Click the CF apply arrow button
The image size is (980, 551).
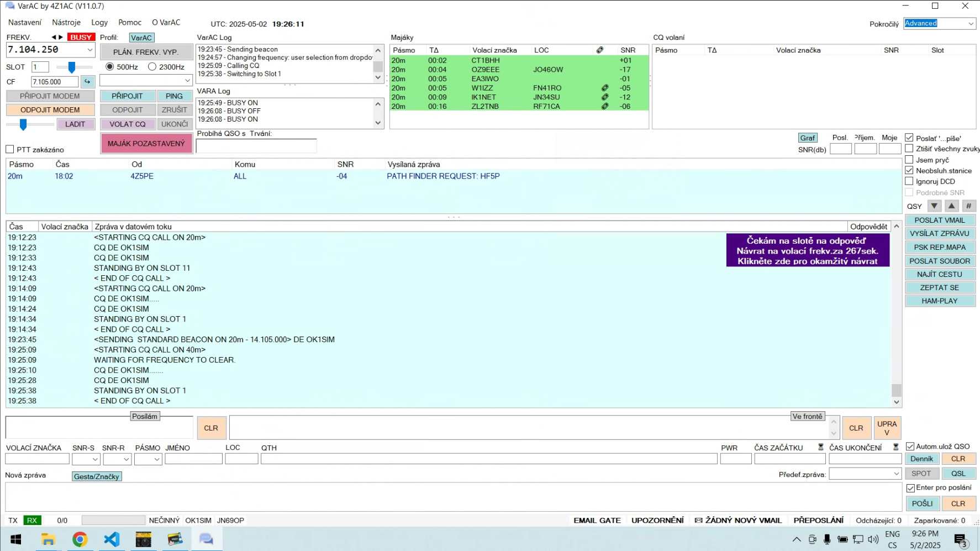87,82
